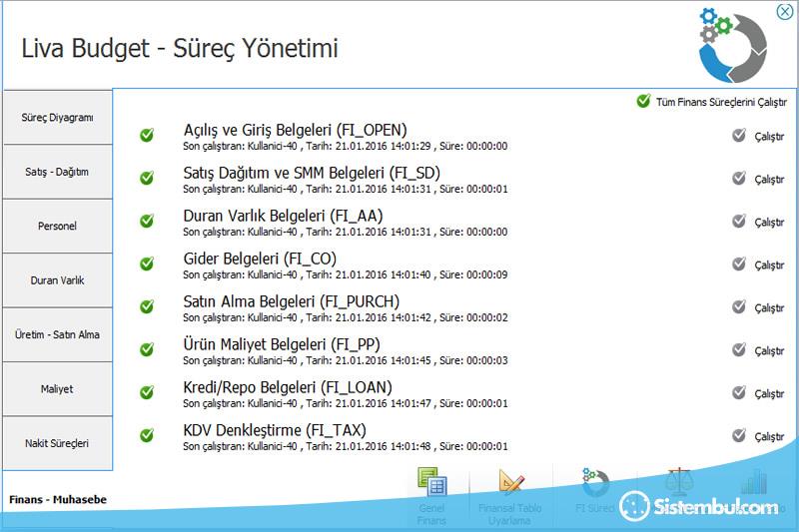Select the 'Duran Varlık Belgeleri (FI_AA)' title
Viewport: 799px width, 532px height.
pos(283,216)
